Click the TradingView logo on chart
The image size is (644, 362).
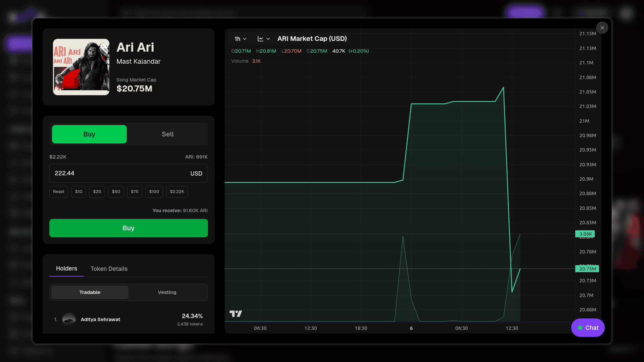point(236,314)
